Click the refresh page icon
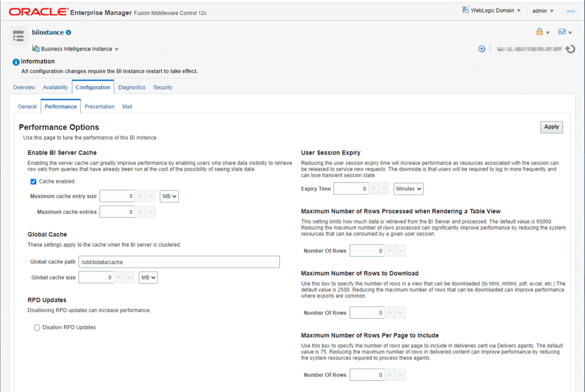 click(x=570, y=49)
